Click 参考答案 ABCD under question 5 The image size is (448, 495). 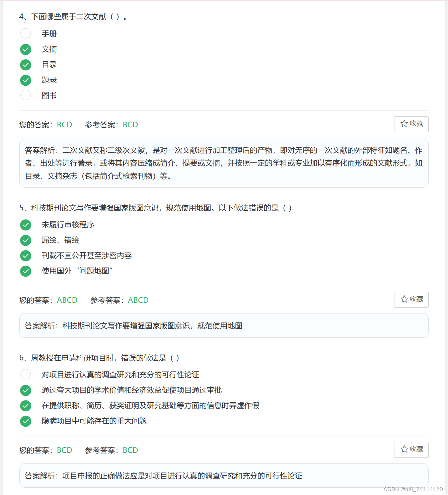tap(120, 300)
